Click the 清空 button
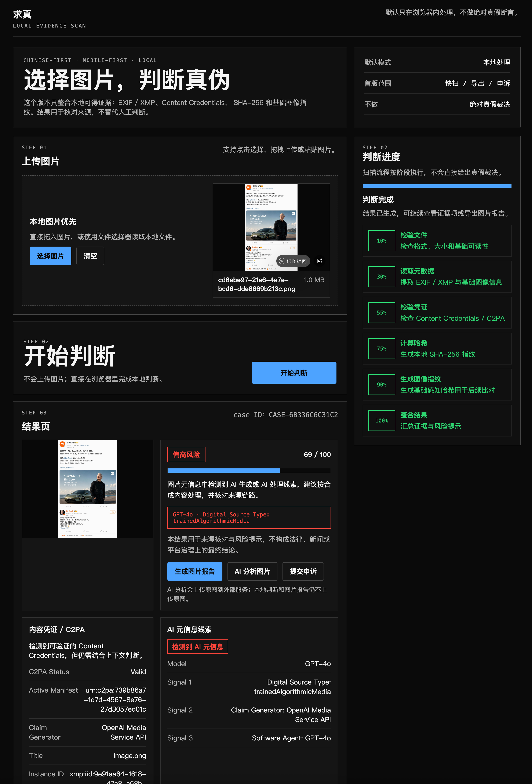This screenshot has width=532, height=784. tap(90, 256)
